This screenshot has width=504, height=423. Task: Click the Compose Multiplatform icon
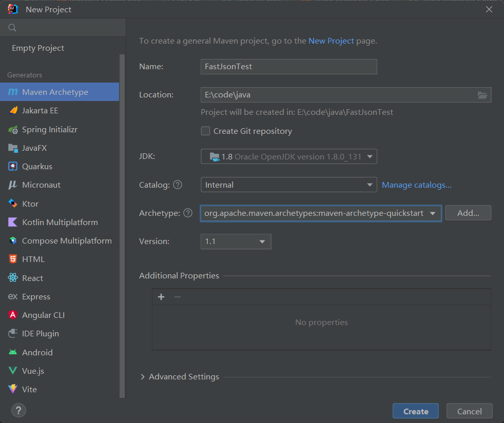click(x=13, y=240)
